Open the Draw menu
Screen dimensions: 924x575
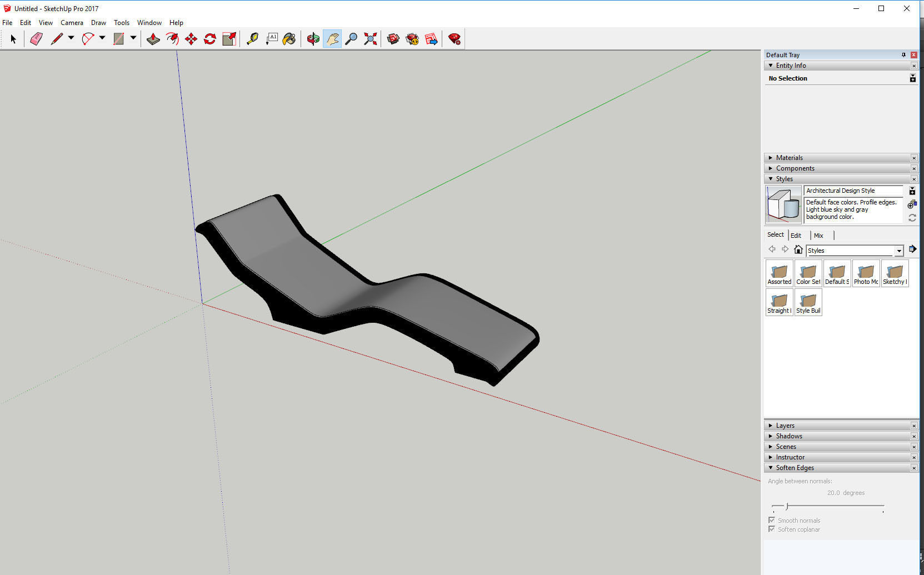coord(98,23)
